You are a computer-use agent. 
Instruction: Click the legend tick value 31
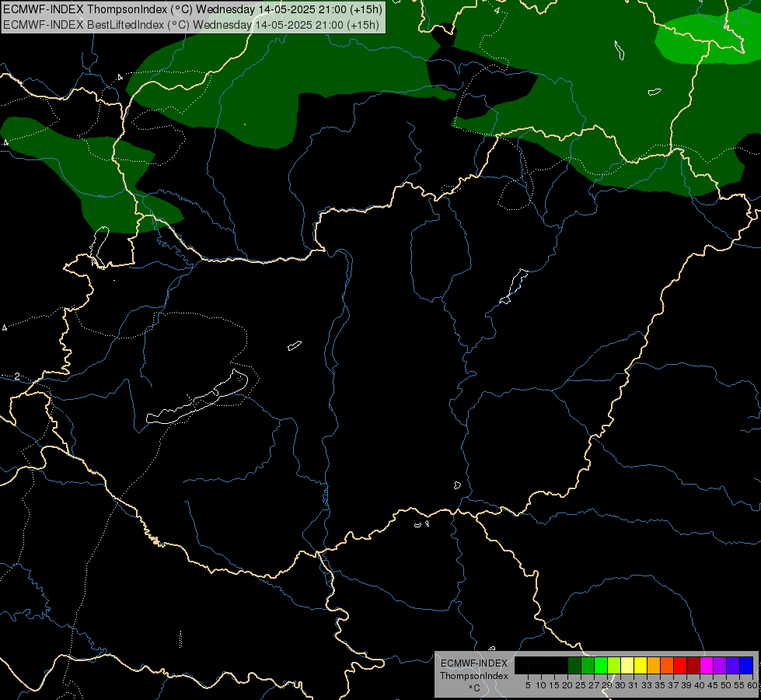pyautogui.click(x=634, y=685)
